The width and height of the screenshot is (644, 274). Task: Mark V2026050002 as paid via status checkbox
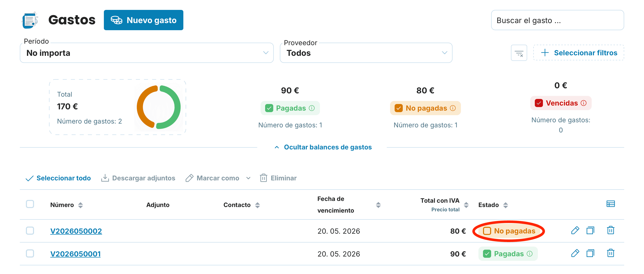tap(487, 231)
